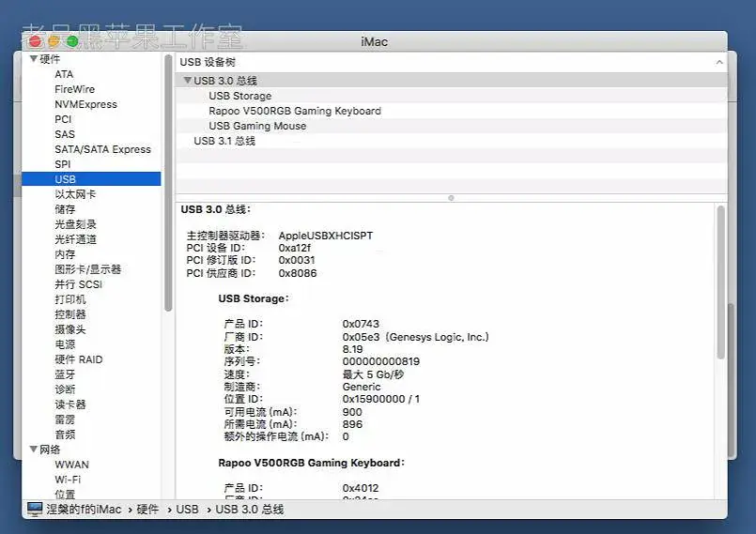Select 硬件 RAID item
Screen dimensions: 756x534
pos(79,359)
